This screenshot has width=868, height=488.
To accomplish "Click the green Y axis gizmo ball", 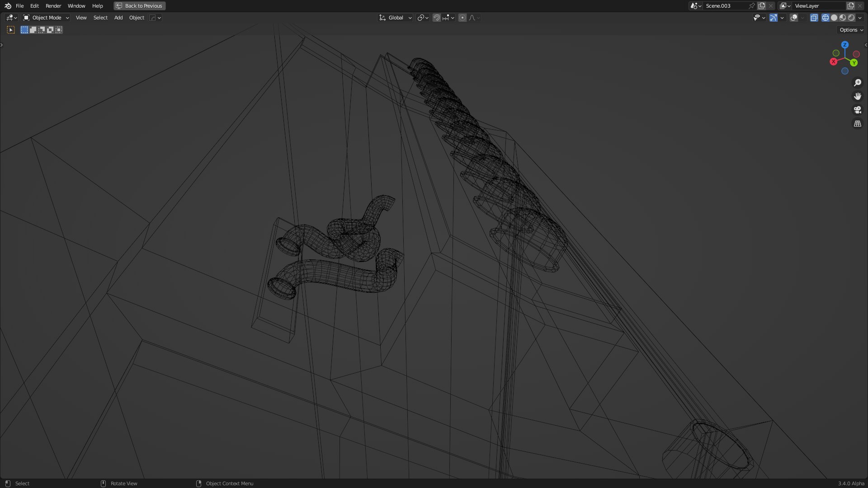I will tap(854, 63).
